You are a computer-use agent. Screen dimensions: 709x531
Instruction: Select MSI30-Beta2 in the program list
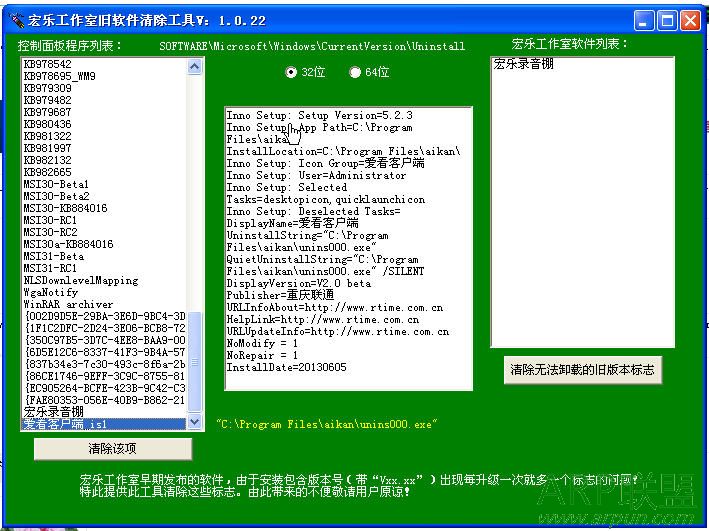coord(104,196)
